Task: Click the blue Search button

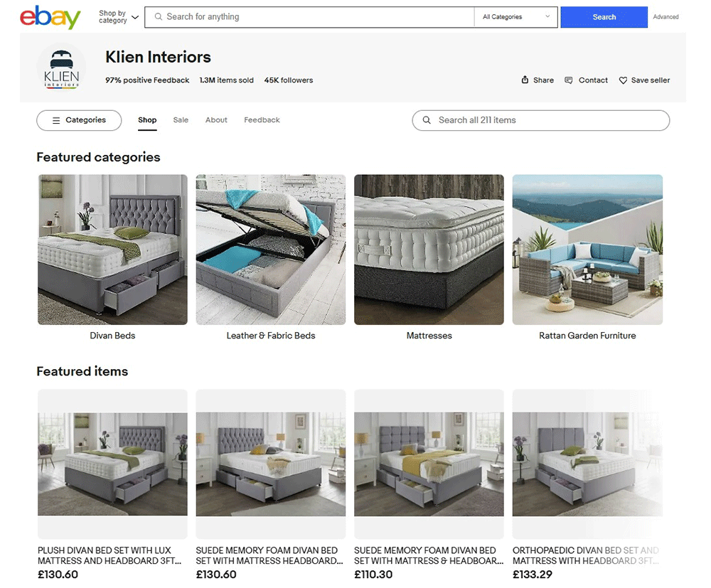Action: (604, 17)
